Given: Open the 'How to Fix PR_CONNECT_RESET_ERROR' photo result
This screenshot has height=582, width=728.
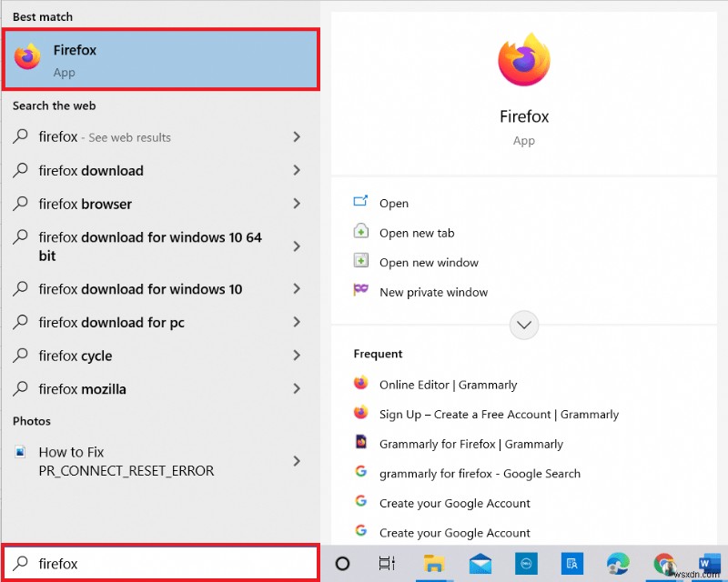Looking at the screenshot, I should click(x=146, y=461).
